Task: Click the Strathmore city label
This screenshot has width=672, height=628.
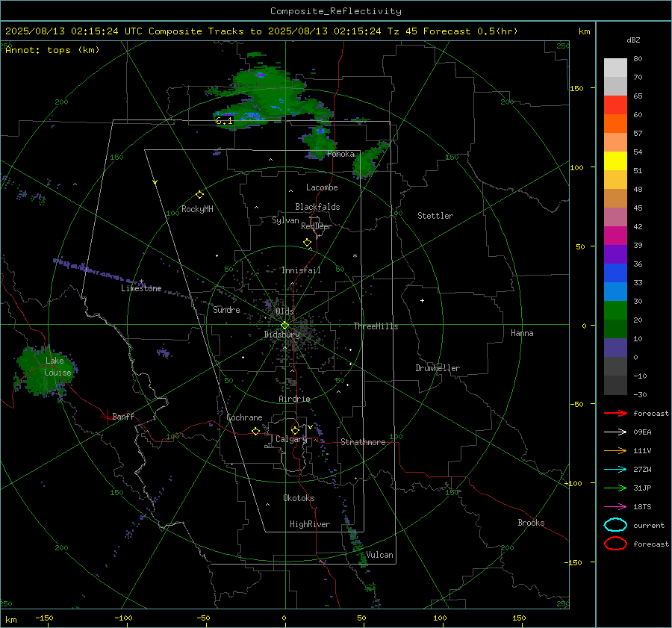Action: 363,442
